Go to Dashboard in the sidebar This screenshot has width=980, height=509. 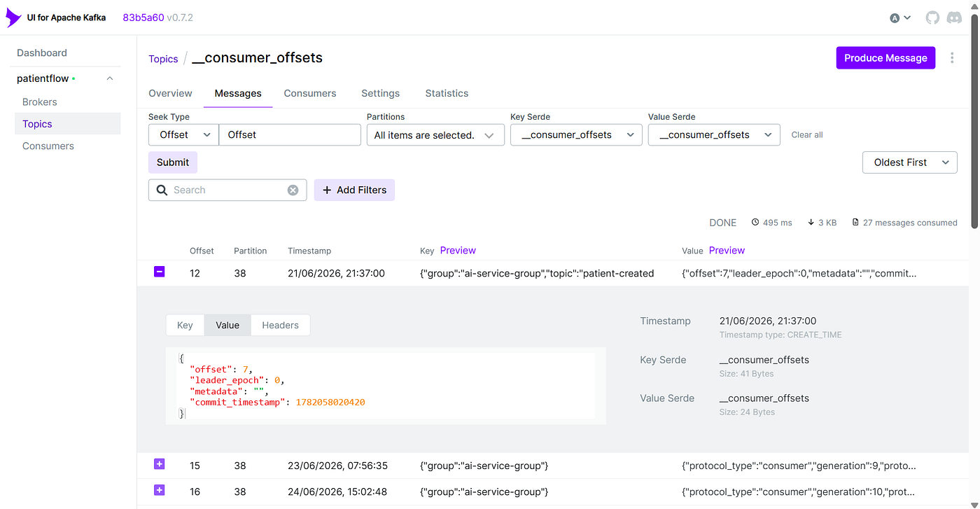coord(42,53)
